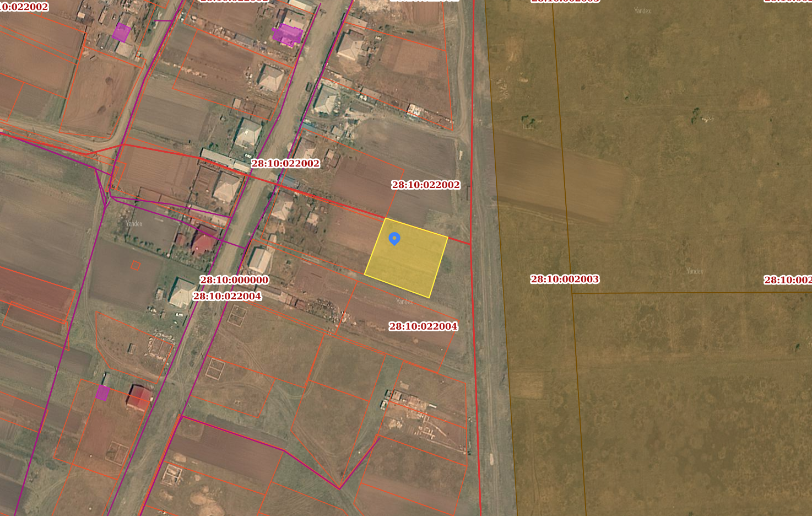Click the Yandex watermark near the dark tree row
Viewport: 812px width, 516px height.
(134, 223)
